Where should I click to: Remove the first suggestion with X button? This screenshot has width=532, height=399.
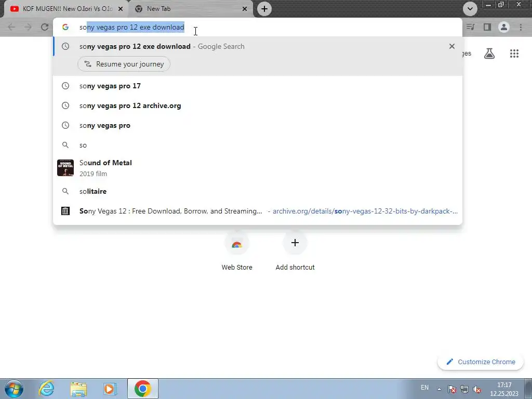point(451,46)
